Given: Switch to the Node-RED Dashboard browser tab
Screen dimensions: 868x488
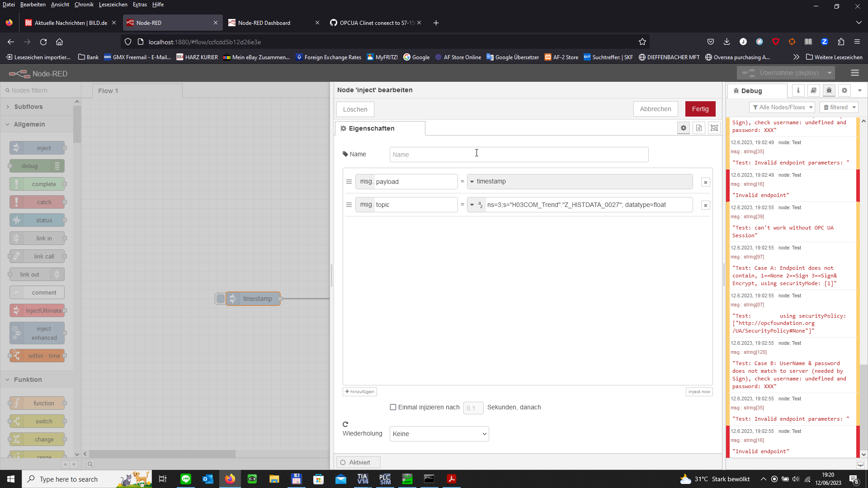Looking at the screenshot, I should click(x=264, y=23).
